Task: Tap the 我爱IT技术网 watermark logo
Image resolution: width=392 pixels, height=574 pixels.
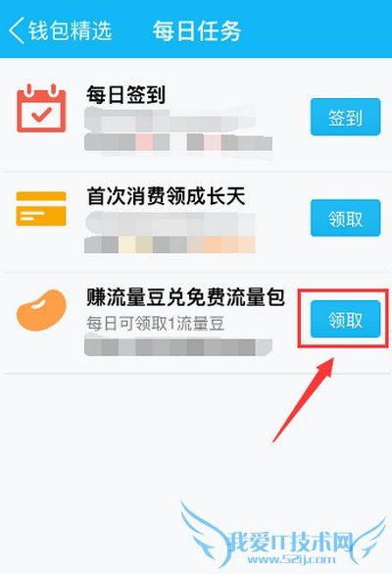Action: (290, 542)
